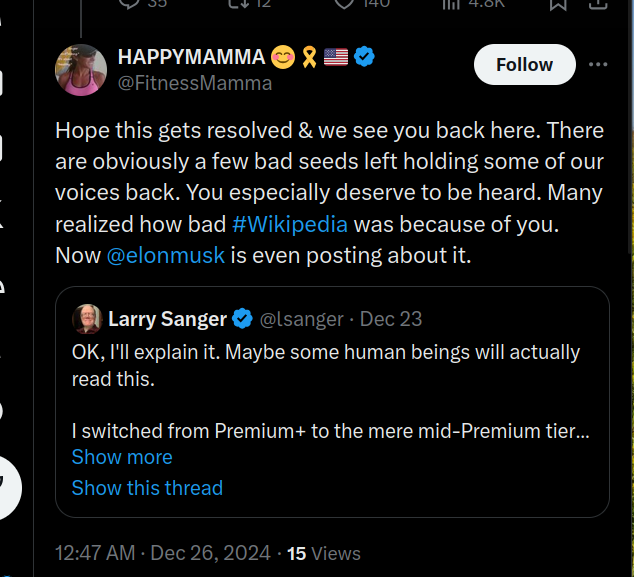The height and width of the screenshot is (577, 634).
Task: Click Larry Sanger's small avatar
Action: [87, 319]
